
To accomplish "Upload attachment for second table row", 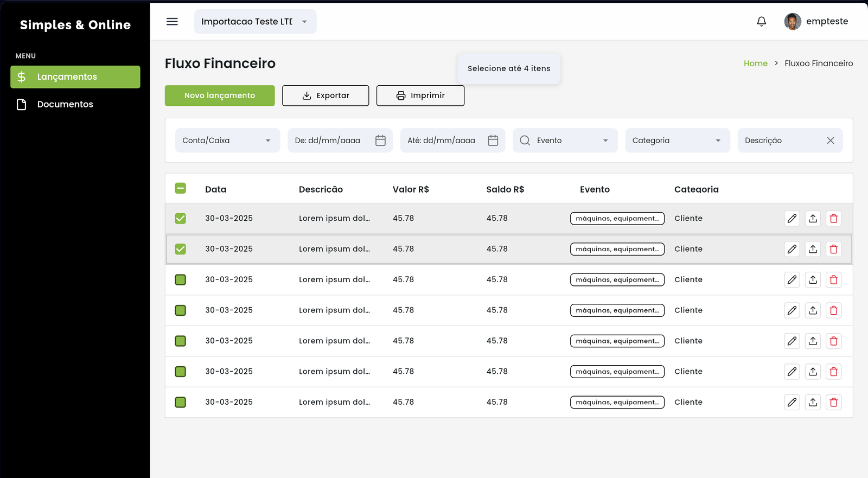I will [813, 249].
